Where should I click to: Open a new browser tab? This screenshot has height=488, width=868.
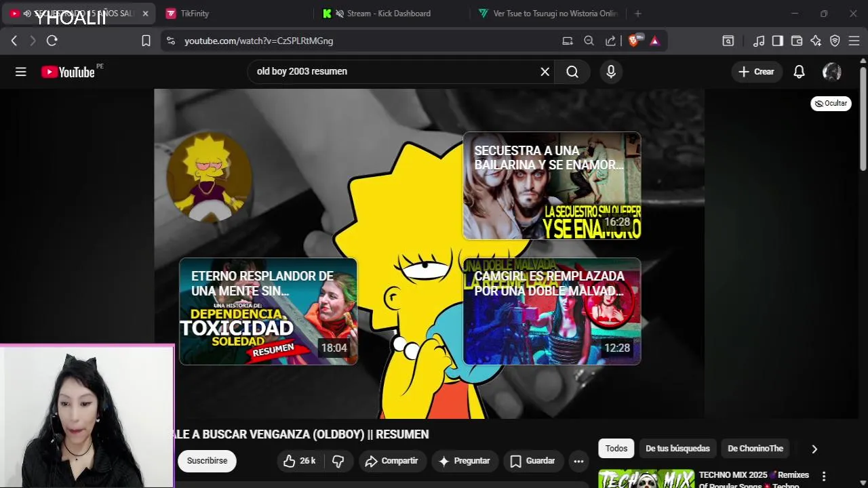637,13
